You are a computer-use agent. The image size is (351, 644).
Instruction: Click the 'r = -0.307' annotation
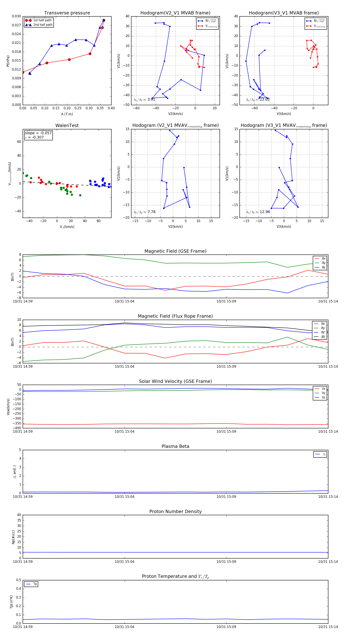pos(34,137)
